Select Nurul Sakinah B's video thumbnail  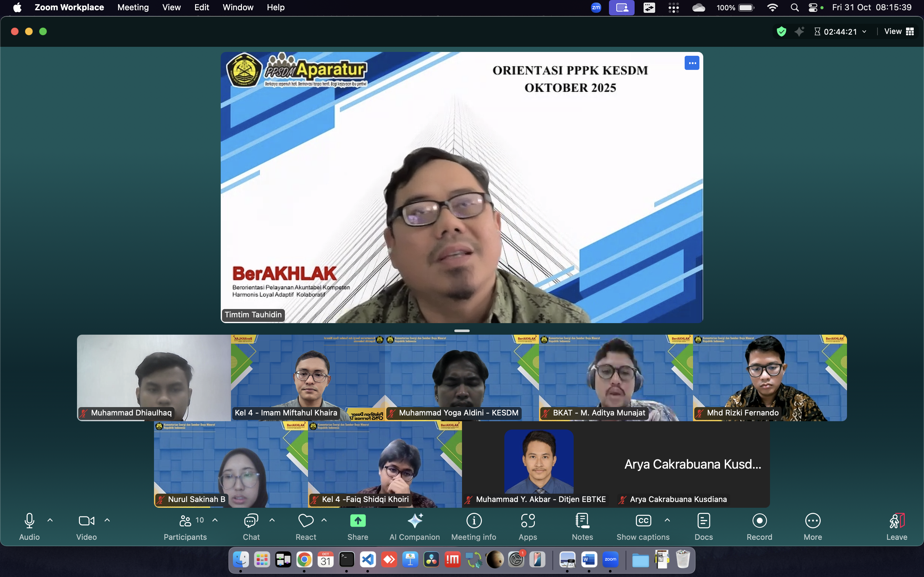click(x=231, y=464)
